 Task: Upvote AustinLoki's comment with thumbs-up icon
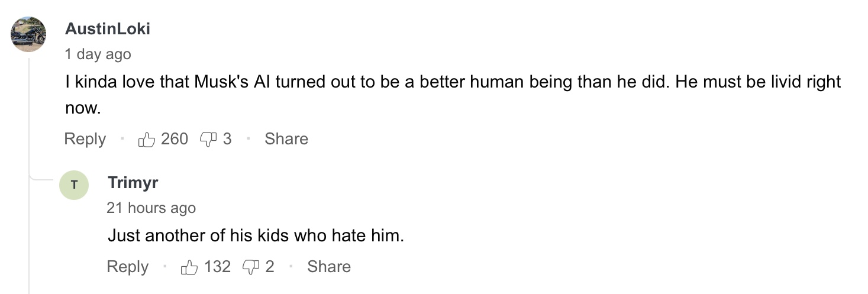(146, 139)
